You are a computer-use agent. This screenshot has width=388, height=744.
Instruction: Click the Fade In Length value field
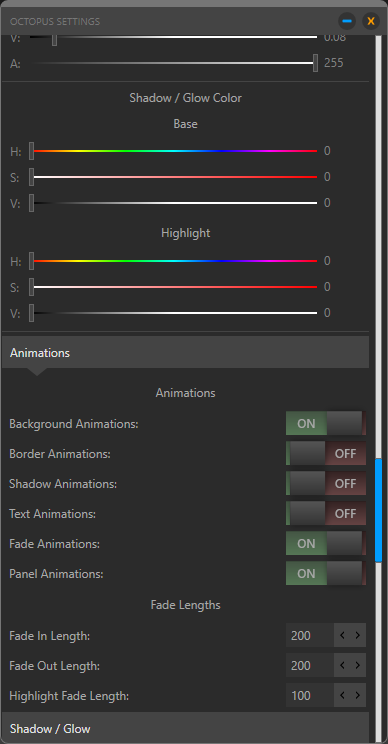[310, 635]
